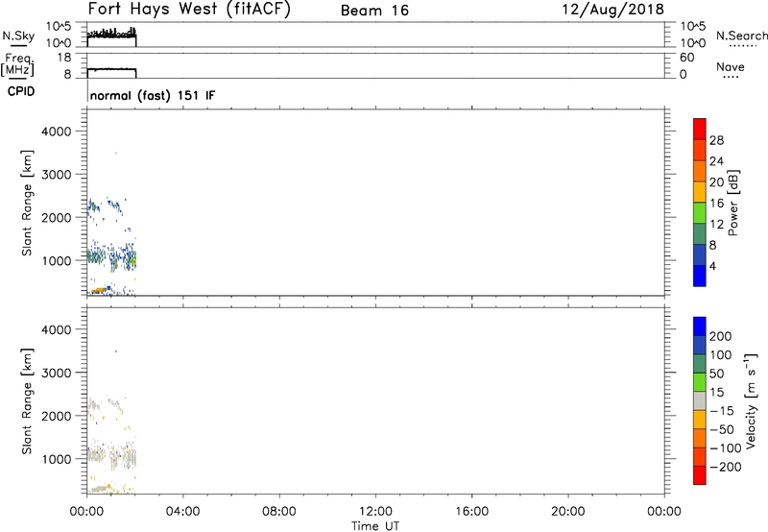Image resolution: width=768 pixels, height=532 pixels.
Task: Click the orange near-range echo in power panel
Action: coord(99,291)
